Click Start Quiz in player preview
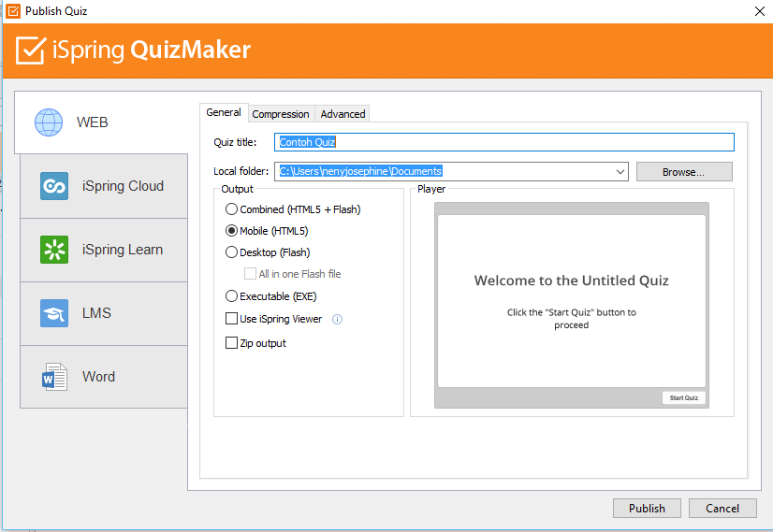Screen dimensions: 773x532 point(684,397)
